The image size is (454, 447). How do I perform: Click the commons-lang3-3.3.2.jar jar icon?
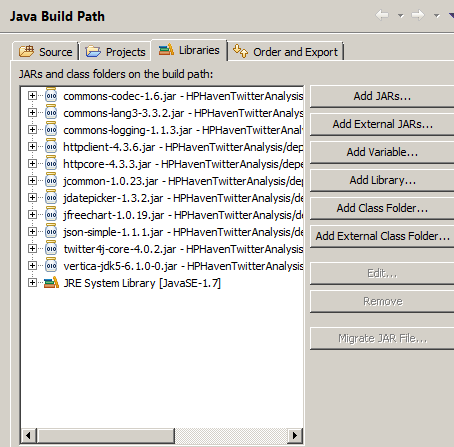[x=51, y=112]
